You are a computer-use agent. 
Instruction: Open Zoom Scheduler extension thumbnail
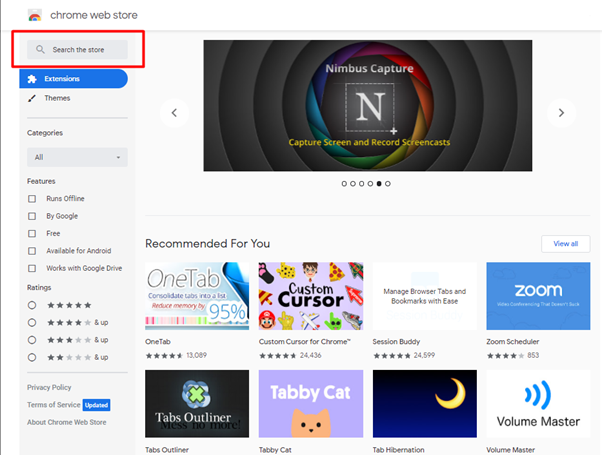pos(538,296)
